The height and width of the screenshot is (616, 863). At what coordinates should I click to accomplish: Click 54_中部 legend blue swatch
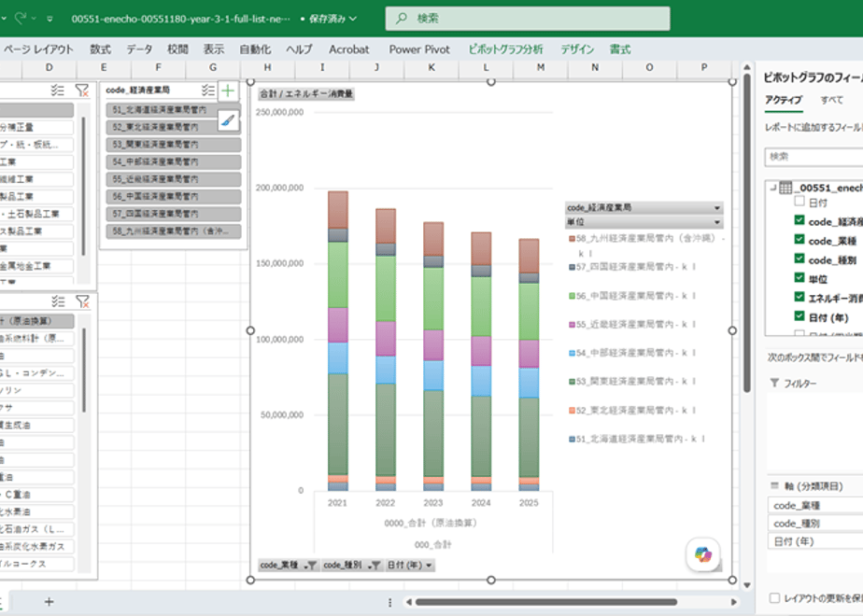(572, 353)
